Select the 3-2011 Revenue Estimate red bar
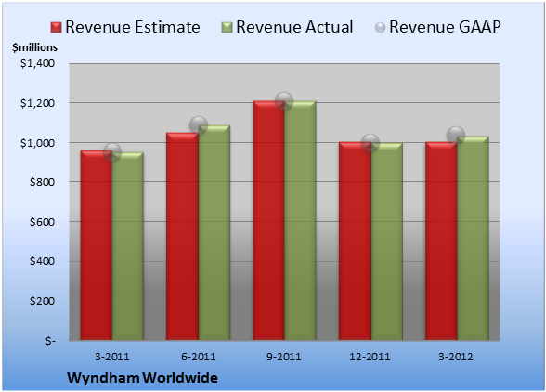This screenshot has width=546, height=392. click(97, 245)
